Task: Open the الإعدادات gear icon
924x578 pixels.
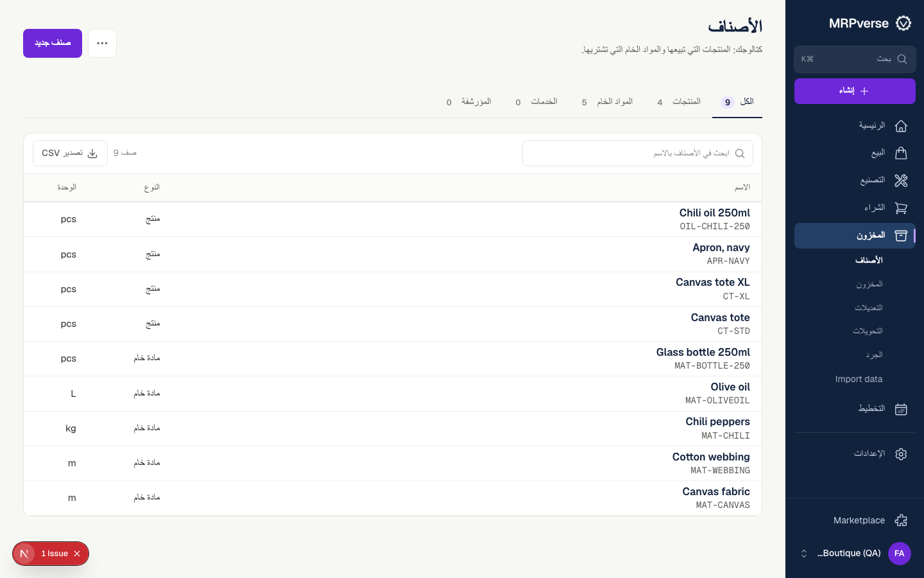Action: [x=901, y=454]
